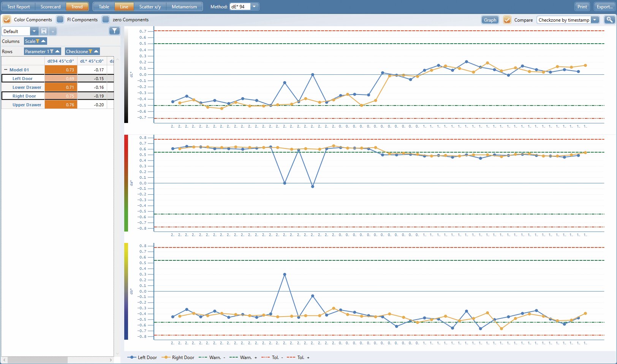Click the funnel icon on Parameter 1 chip
The image size is (617, 364).
pos(52,51)
